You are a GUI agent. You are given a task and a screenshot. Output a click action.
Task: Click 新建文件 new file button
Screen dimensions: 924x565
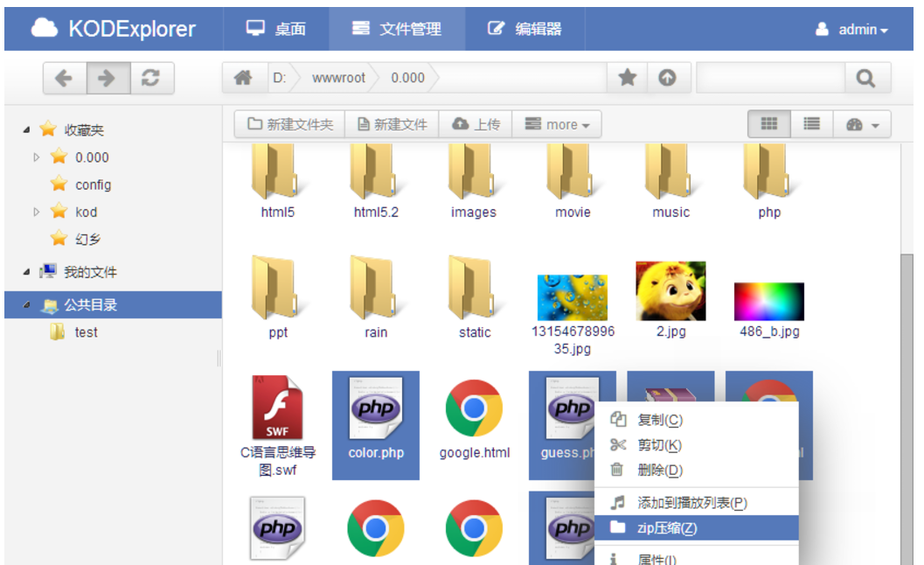tap(392, 124)
